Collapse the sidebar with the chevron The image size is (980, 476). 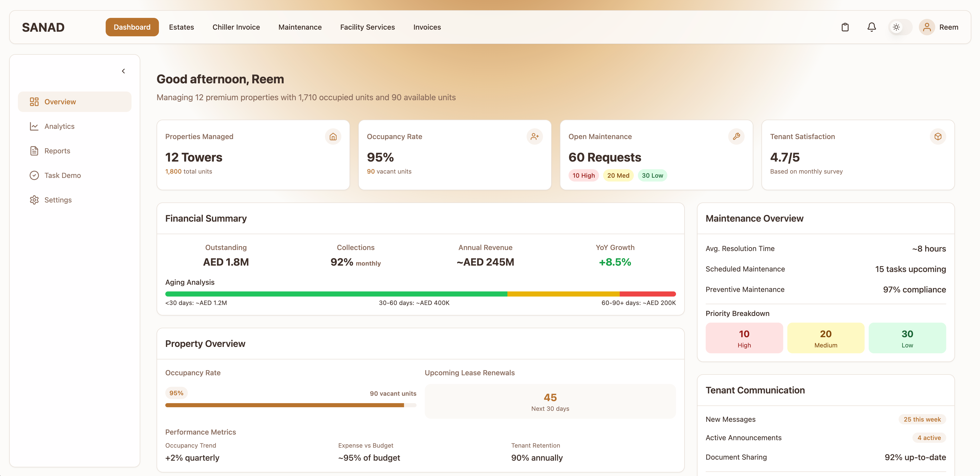pos(123,71)
